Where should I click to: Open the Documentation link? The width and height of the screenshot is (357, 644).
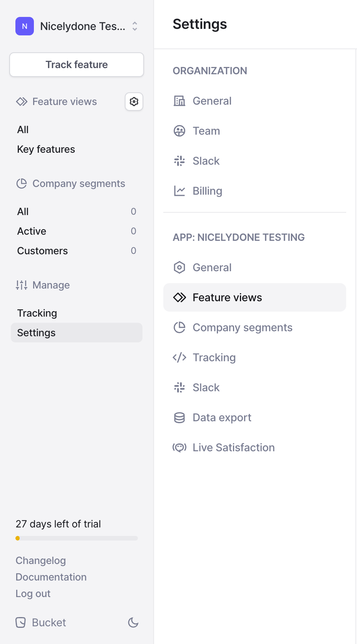click(51, 577)
